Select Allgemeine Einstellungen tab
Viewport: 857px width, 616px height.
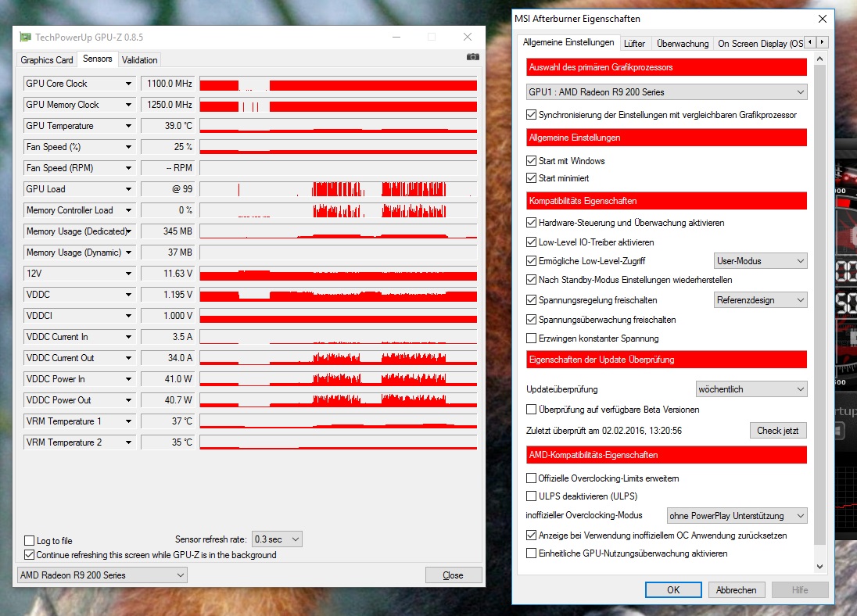568,42
